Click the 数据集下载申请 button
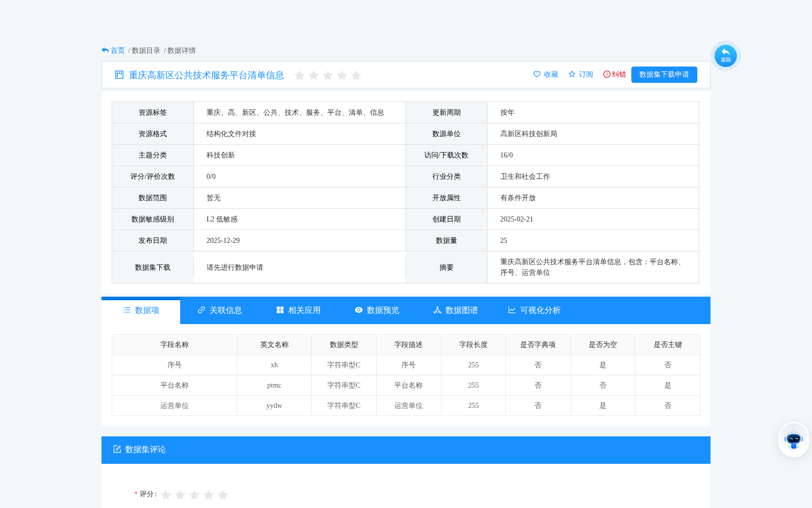The height and width of the screenshot is (508, 812). click(x=664, y=75)
